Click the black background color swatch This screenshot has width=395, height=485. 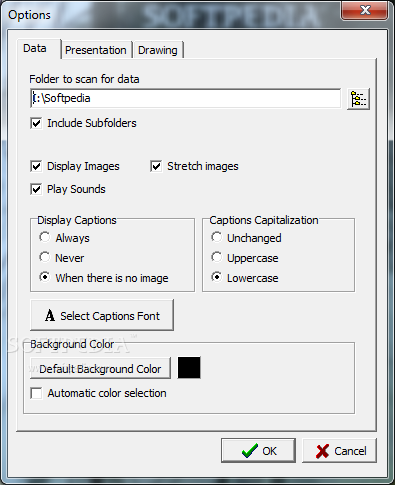point(189,368)
